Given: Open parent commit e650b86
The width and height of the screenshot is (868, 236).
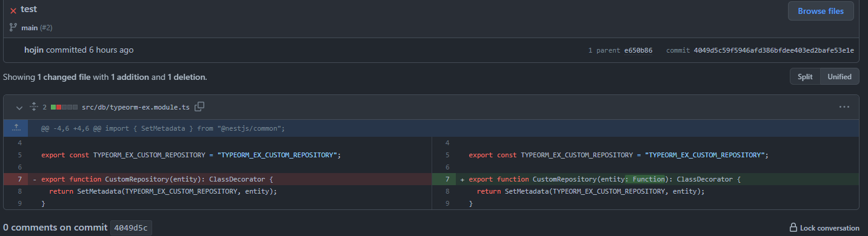Looking at the screenshot, I should (638, 50).
